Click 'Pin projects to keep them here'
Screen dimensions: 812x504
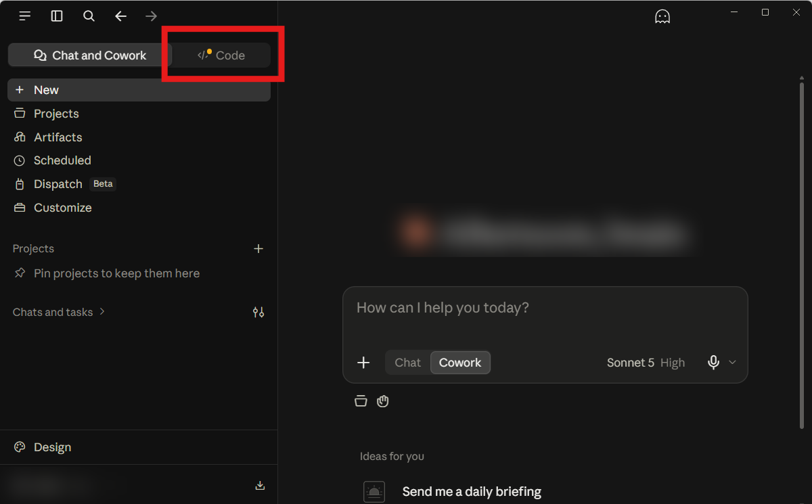point(116,273)
